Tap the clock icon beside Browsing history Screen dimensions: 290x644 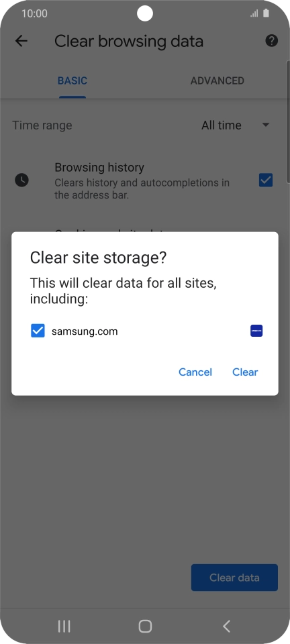pos(21,180)
